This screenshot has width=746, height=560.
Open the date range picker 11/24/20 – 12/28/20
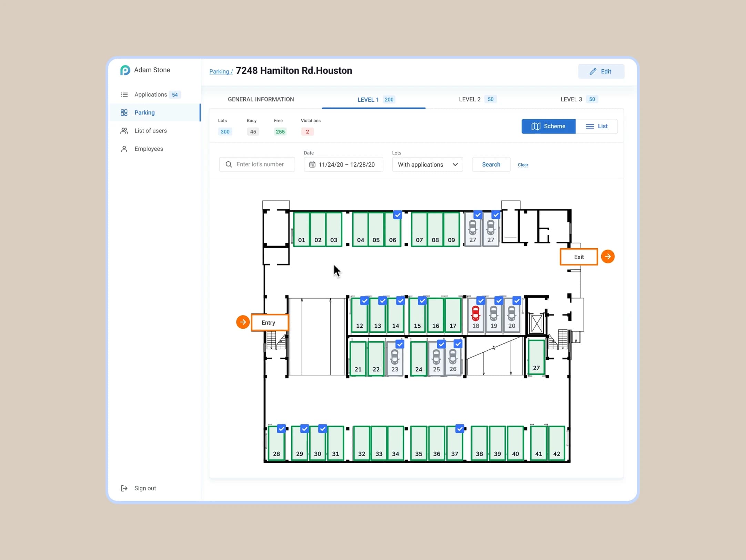(343, 164)
